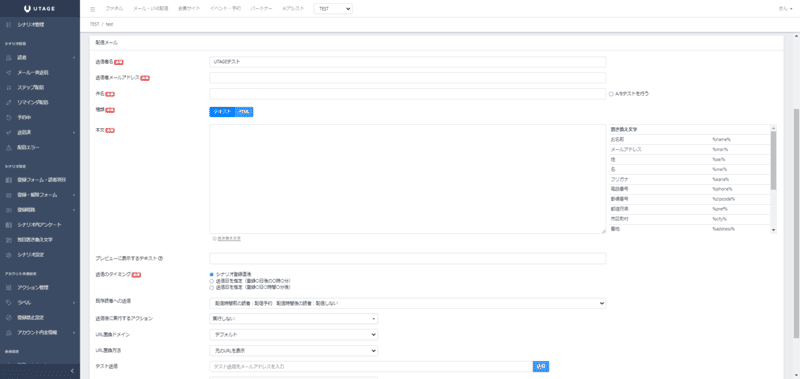The width and height of the screenshot is (800, 379).
Task: Open the AIアシスト top menu
Action: [x=293, y=9]
